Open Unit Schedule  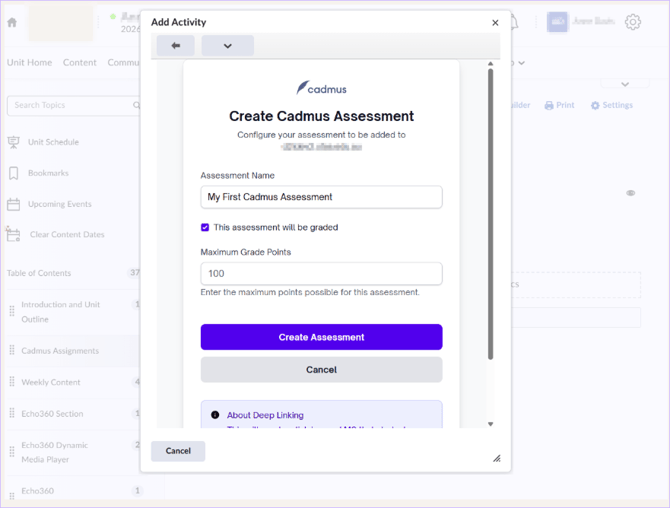[53, 142]
